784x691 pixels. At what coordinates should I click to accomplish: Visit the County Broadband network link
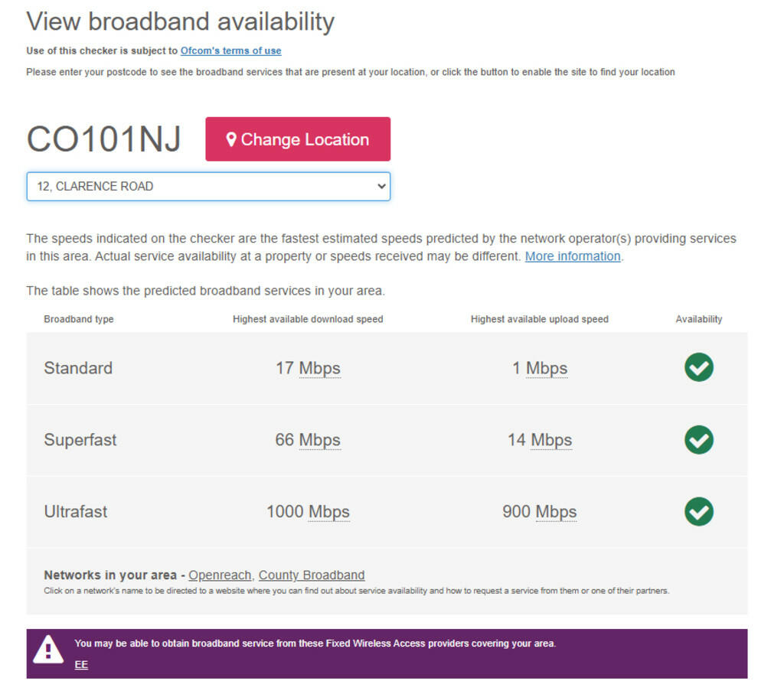pos(312,575)
